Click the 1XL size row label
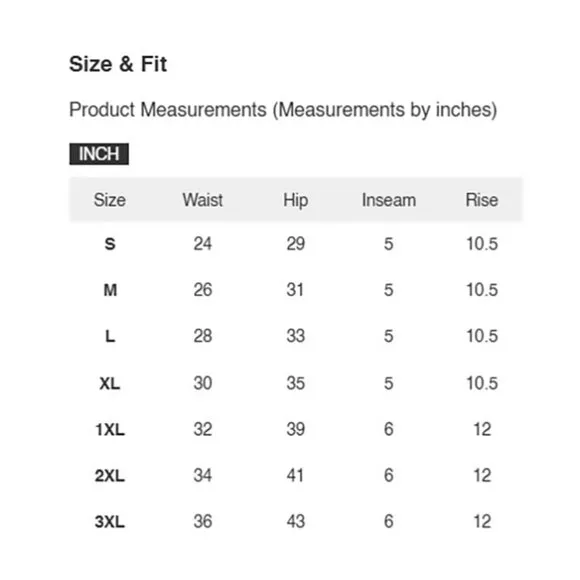Viewport: 580px width, 580px height. pyautogui.click(x=110, y=429)
